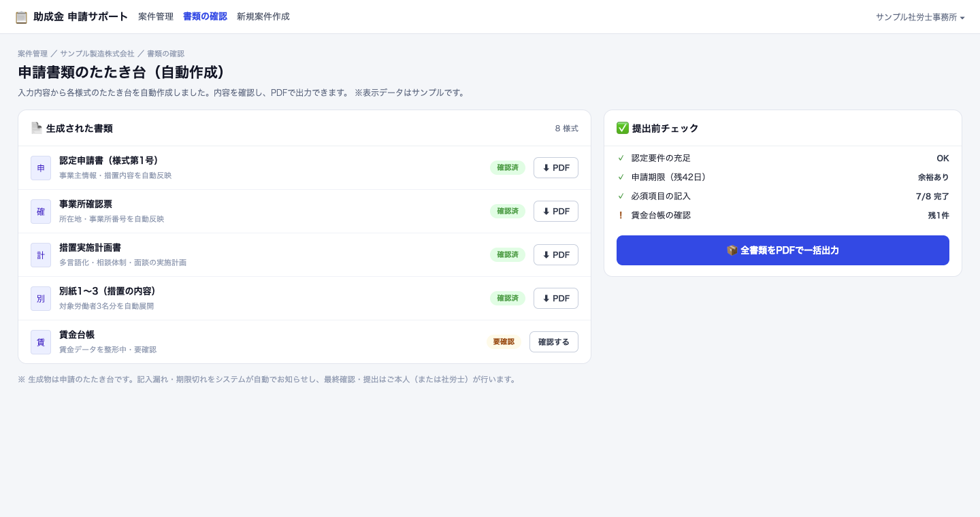Viewport: 980px width, 517px height.
Task: Download the 措置実施計画書 PDF
Action: click(x=556, y=255)
